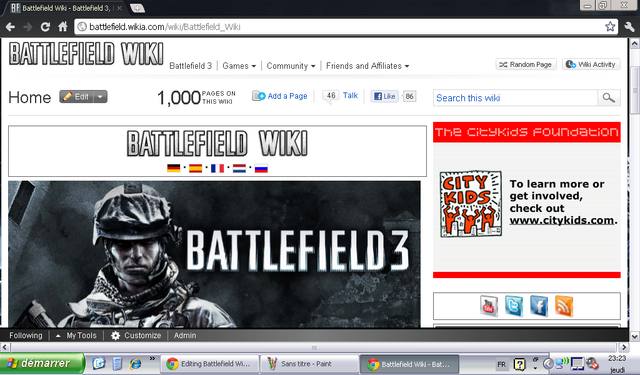Open Chrome wrench settings menu
Image resolution: width=640 pixels, height=375 pixels.
click(x=629, y=27)
